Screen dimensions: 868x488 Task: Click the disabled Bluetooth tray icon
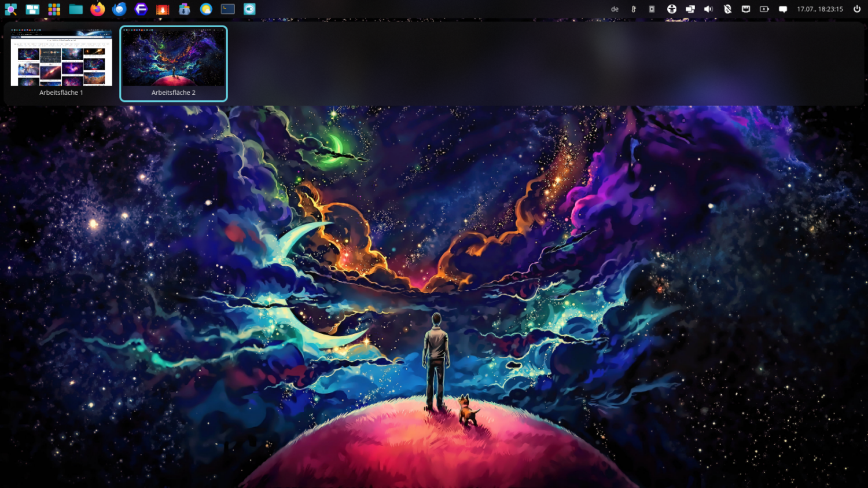coord(727,9)
